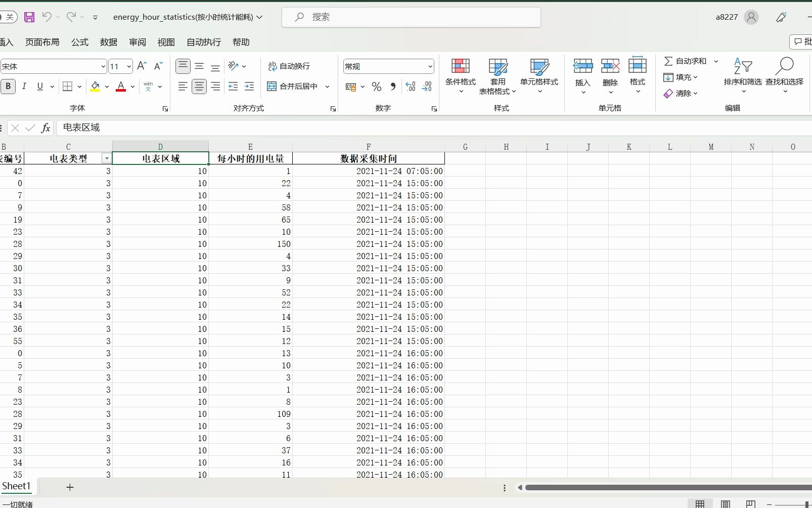The width and height of the screenshot is (812, 508).
Task: Set top vertical alignment
Action: point(183,66)
